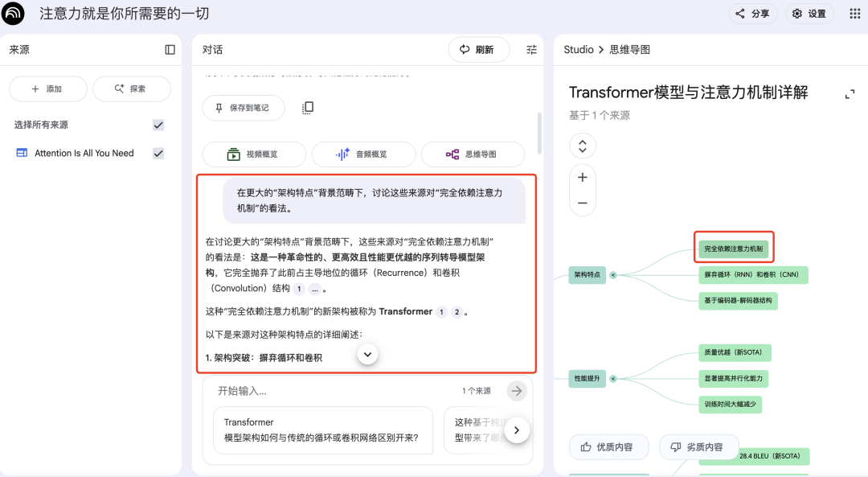Collapse the 来源 sources panel icon
868x477 pixels.
click(x=170, y=50)
